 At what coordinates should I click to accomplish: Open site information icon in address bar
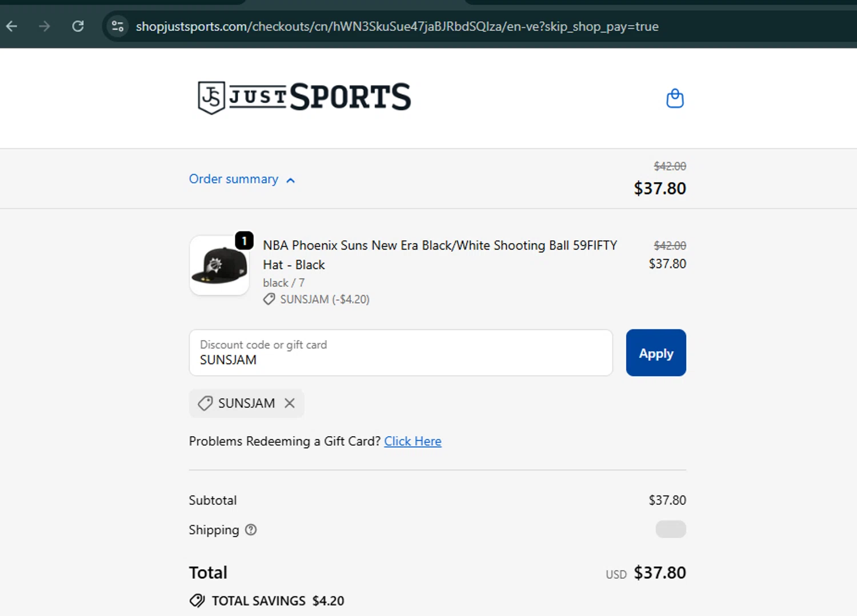(118, 26)
